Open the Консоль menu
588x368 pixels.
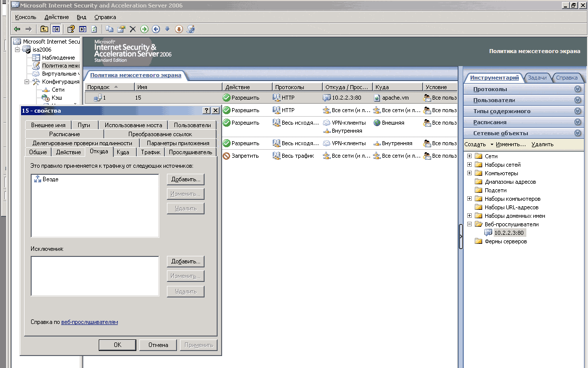(26, 17)
